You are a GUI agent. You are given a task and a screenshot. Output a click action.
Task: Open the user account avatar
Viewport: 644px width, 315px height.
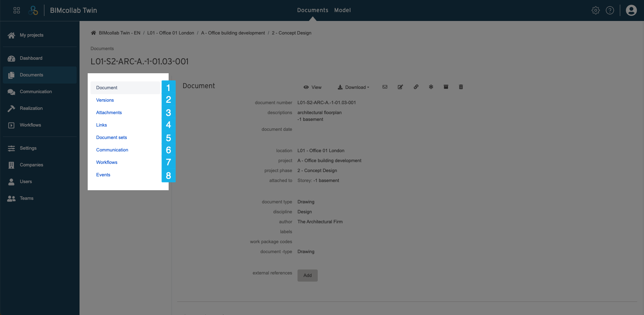pos(631,10)
